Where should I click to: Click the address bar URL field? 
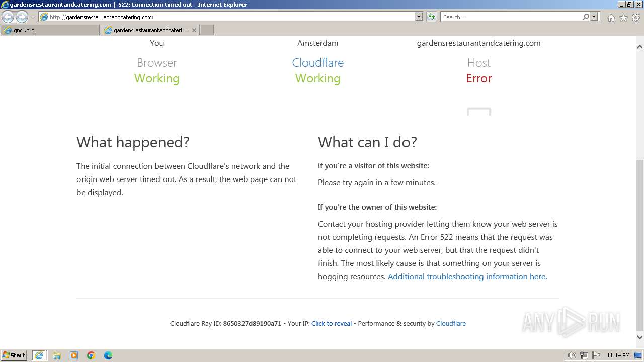[x=227, y=17]
